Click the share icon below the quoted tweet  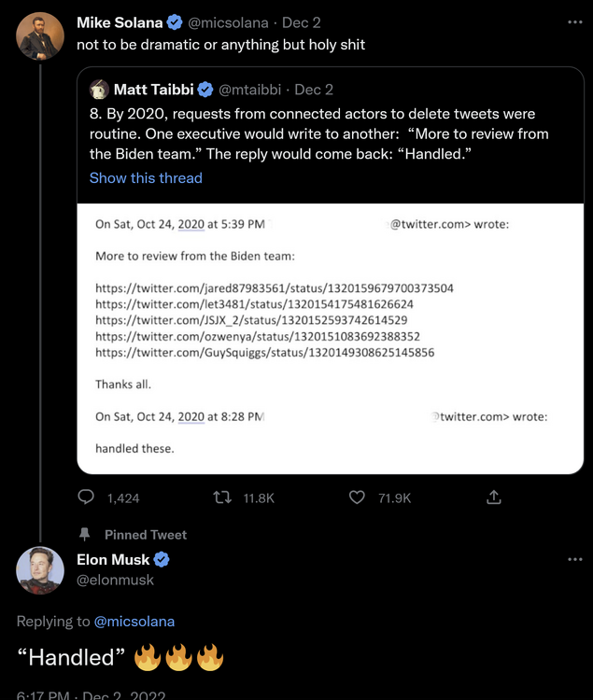coord(494,498)
